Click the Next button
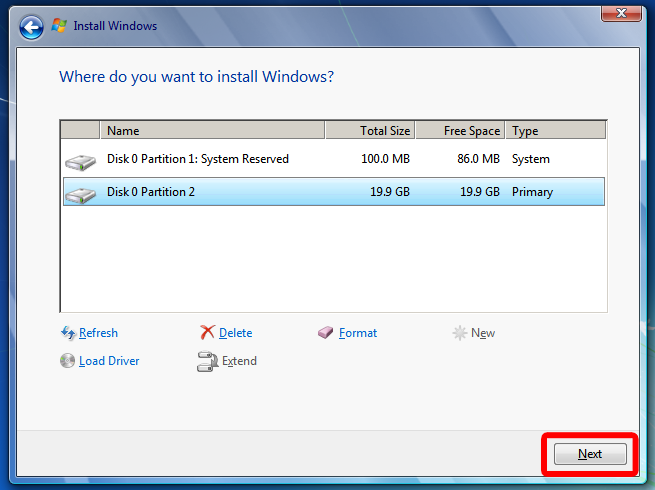Viewport: 655px width, 490px height. point(590,454)
